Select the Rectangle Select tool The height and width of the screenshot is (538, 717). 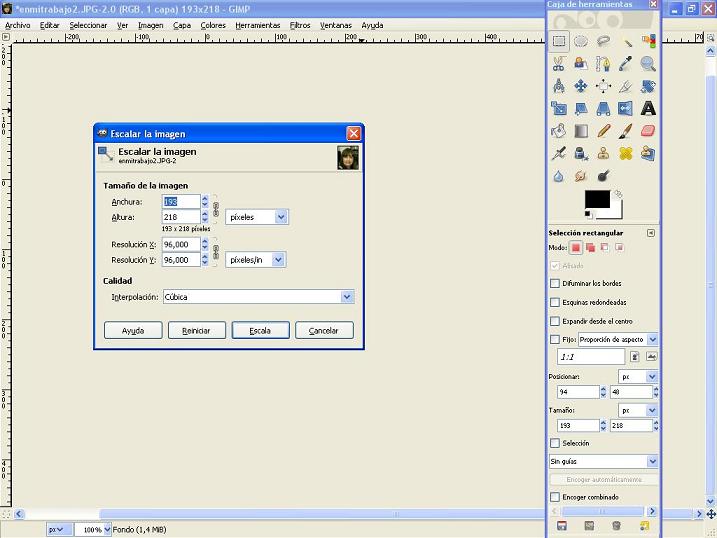[558, 41]
